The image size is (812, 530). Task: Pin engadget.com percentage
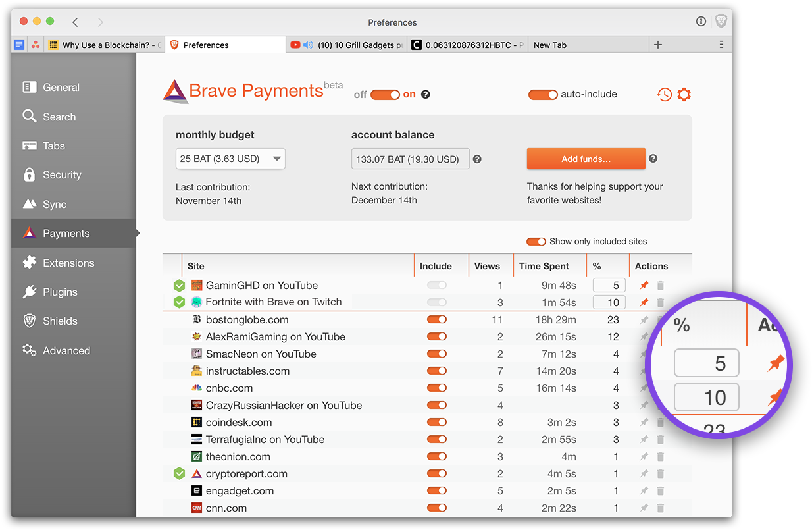644,490
